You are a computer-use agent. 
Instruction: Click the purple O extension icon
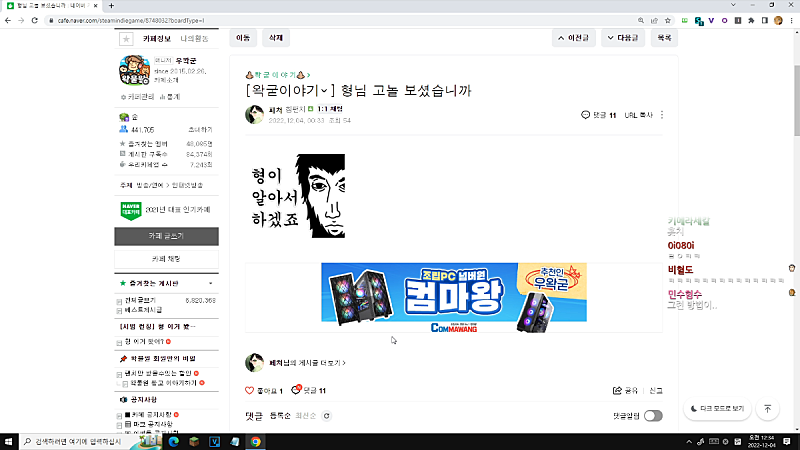[x=724, y=20]
